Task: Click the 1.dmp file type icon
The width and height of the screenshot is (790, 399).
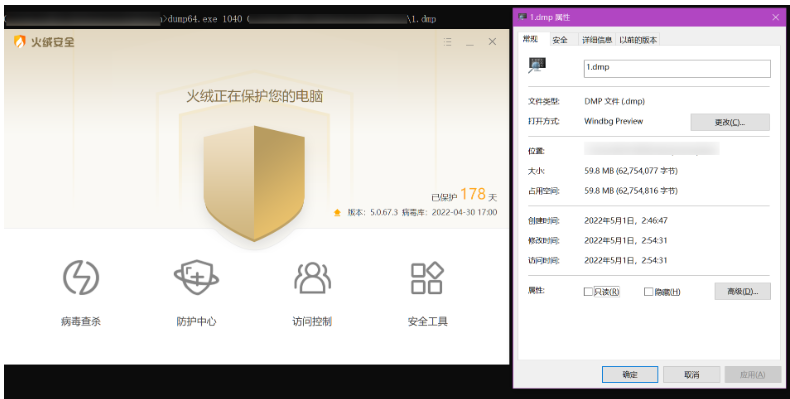Action: [x=537, y=65]
